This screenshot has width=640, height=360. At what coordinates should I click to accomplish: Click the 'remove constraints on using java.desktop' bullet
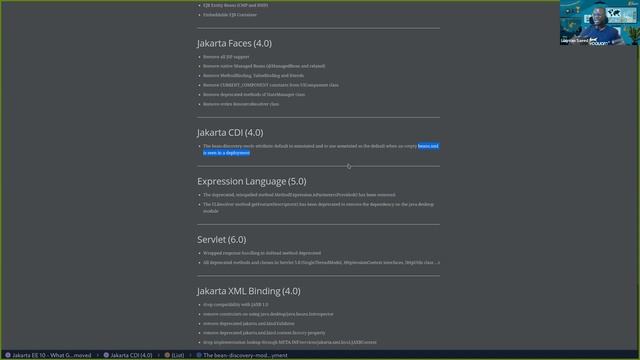268,314
